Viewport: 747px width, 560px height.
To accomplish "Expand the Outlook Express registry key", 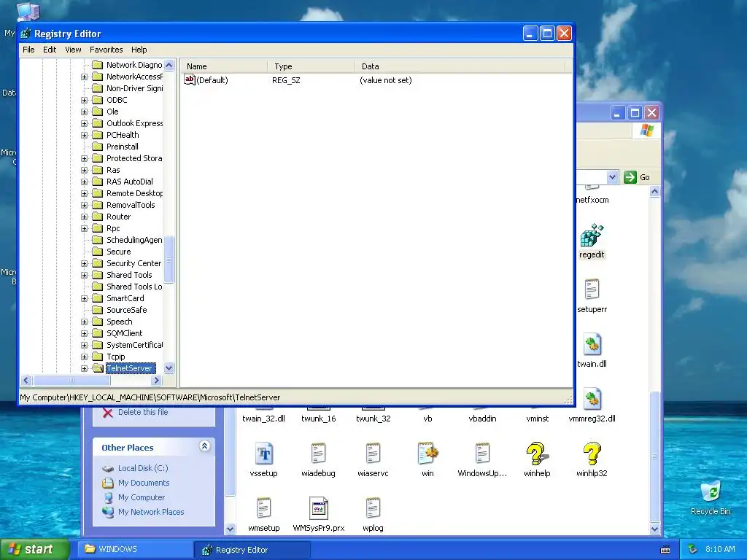I will pos(85,123).
